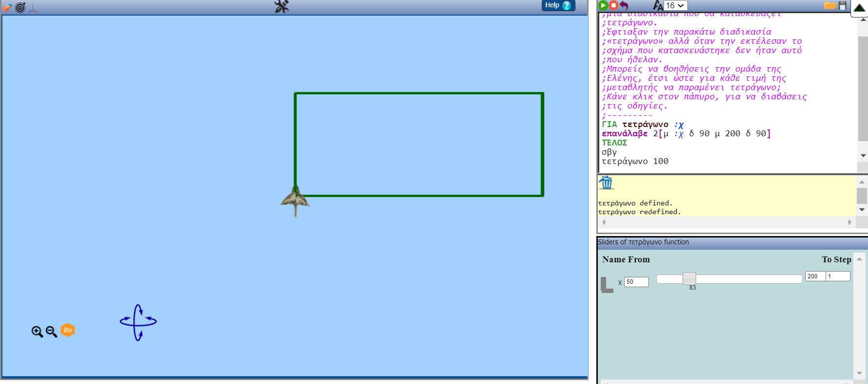Image resolution: width=868 pixels, height=384 pixels.
Task: Collapse the panel with the black triangle
Action: click(859, 7)
